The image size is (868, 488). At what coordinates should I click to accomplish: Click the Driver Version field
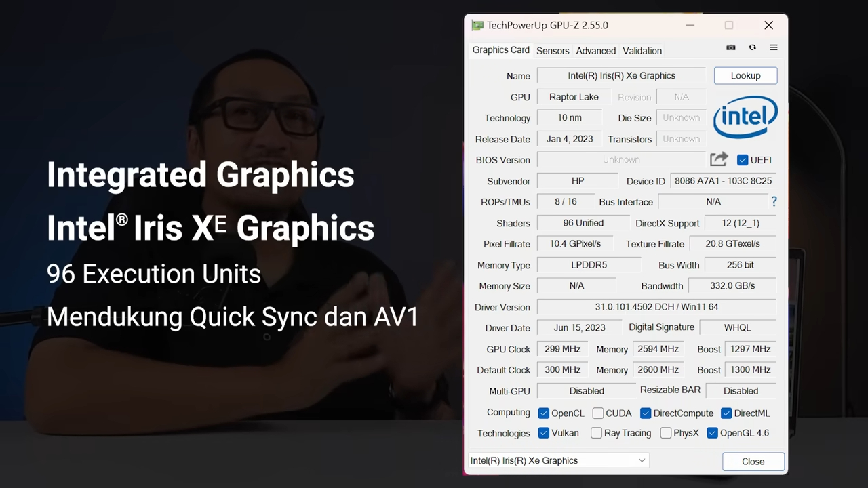(656, 307)
